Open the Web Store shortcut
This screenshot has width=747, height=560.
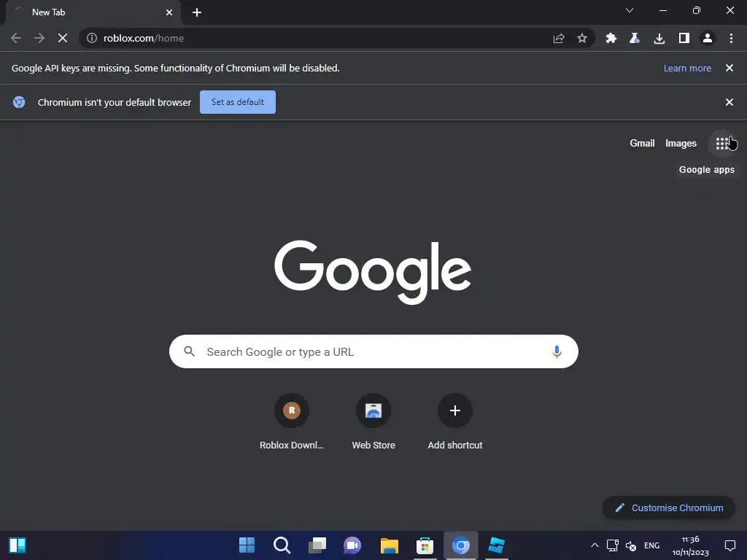tap(373, 422)
